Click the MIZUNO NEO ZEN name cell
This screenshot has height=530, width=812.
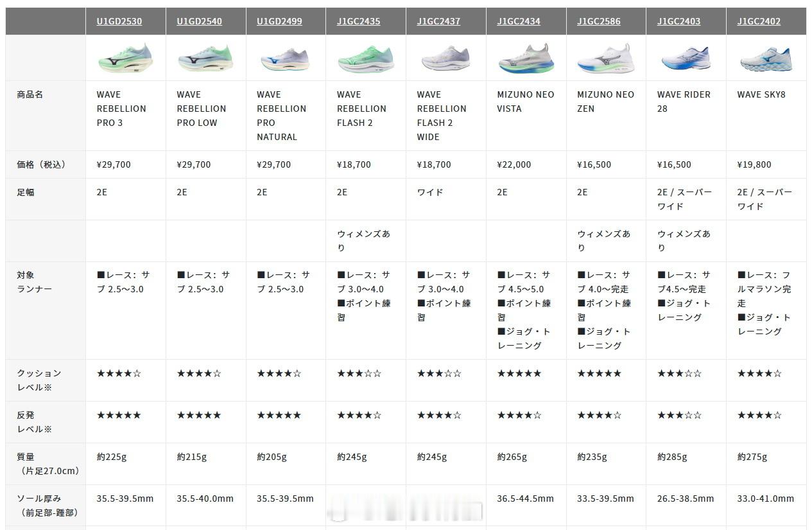pos(606,116)
